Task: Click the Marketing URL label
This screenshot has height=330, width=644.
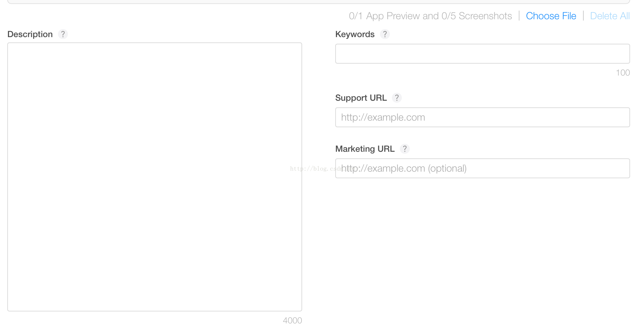Action: coord(365,149)
